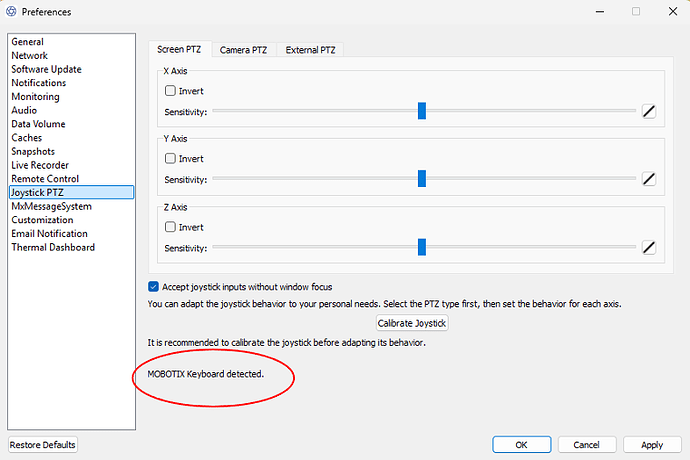Open Remote Control preferences

click(71, 179)
